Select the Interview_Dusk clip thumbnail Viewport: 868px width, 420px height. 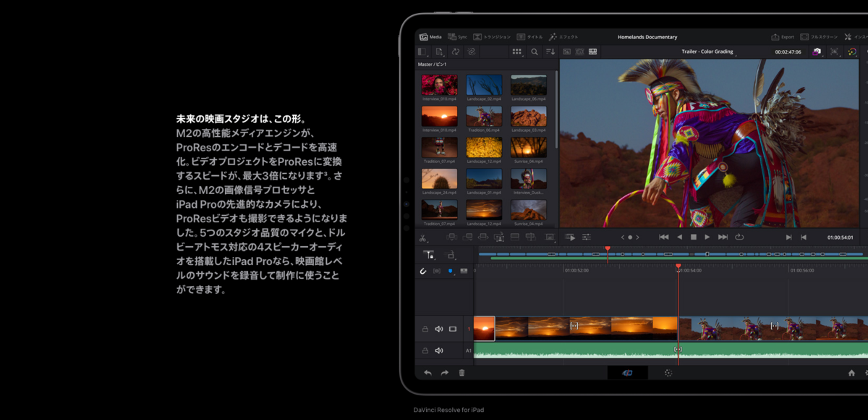pyautogui.click(x=529, y=180)
